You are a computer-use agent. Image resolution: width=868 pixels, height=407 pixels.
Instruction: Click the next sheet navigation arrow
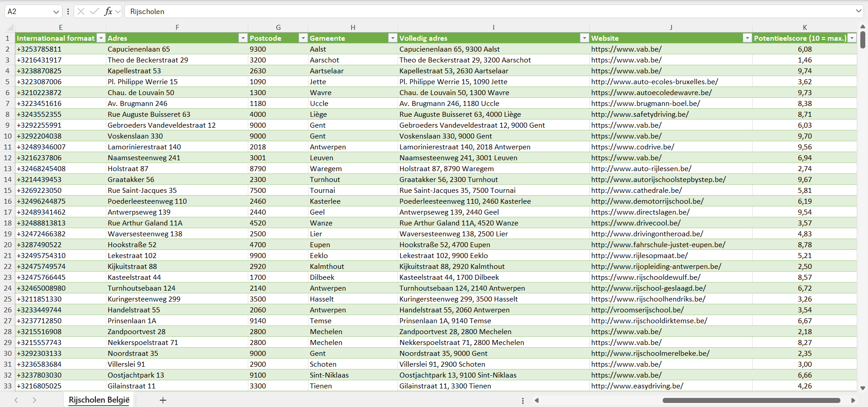click(34, 400)
